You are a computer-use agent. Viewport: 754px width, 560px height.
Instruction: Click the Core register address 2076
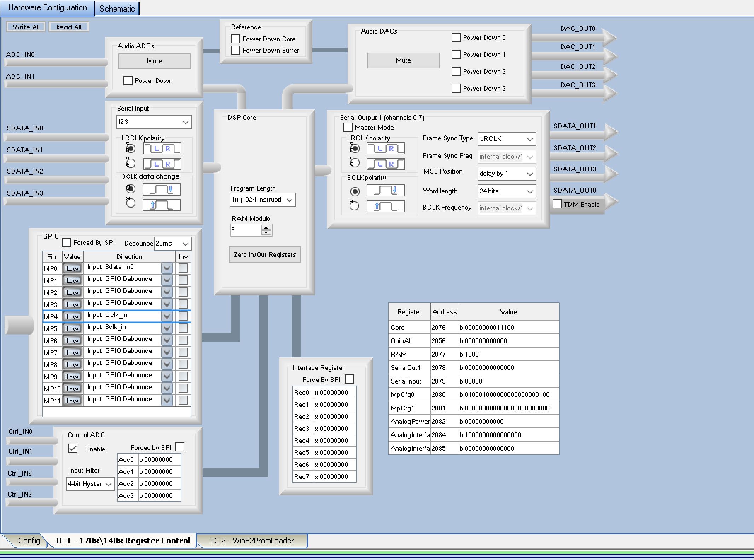coord(445,327)
